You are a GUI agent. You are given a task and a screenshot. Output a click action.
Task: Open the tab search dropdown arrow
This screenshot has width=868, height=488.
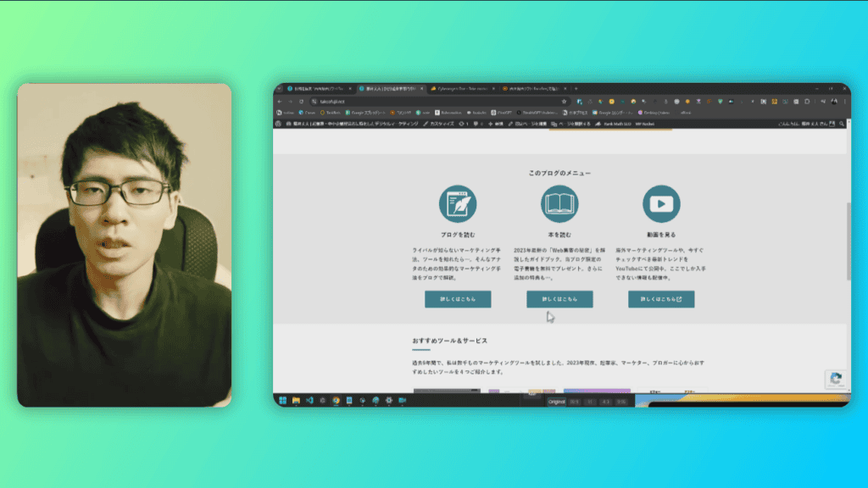click(279, 88)
